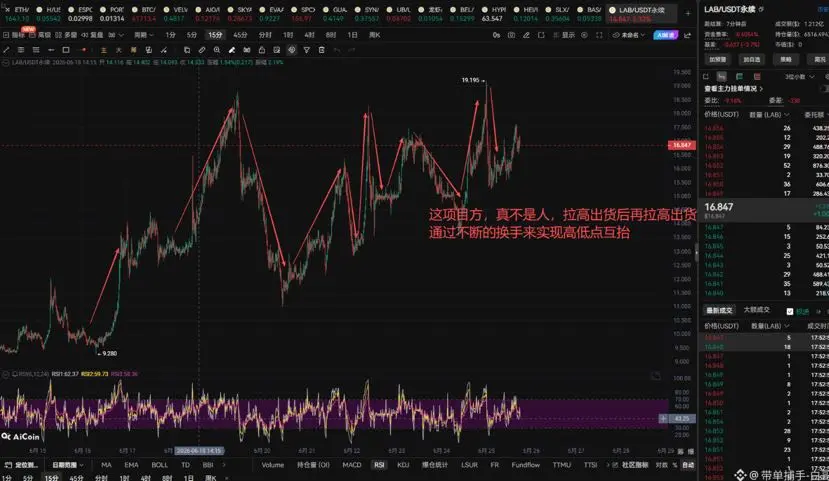Select the combined order book view icon
Screen dimensions: 829x481
722,77
